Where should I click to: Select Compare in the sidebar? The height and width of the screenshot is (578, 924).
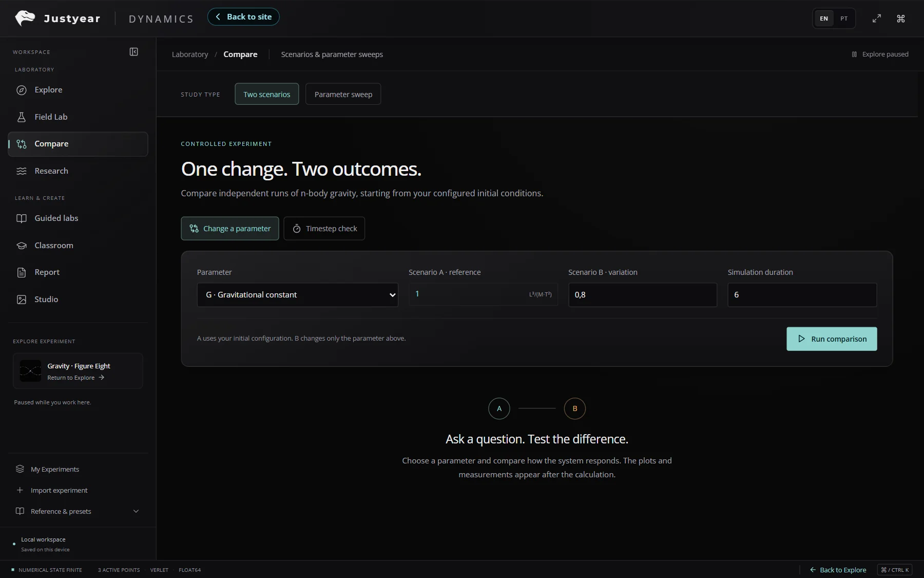click(78, 144)
